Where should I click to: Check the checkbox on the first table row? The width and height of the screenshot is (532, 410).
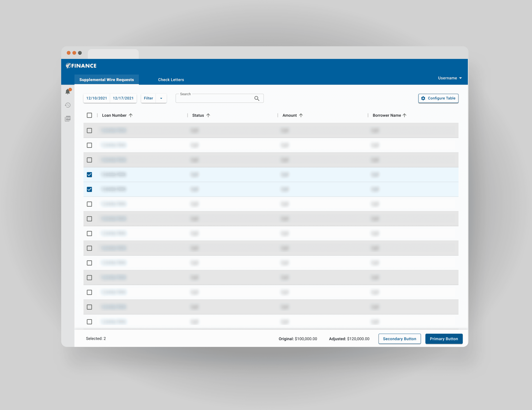89,130
